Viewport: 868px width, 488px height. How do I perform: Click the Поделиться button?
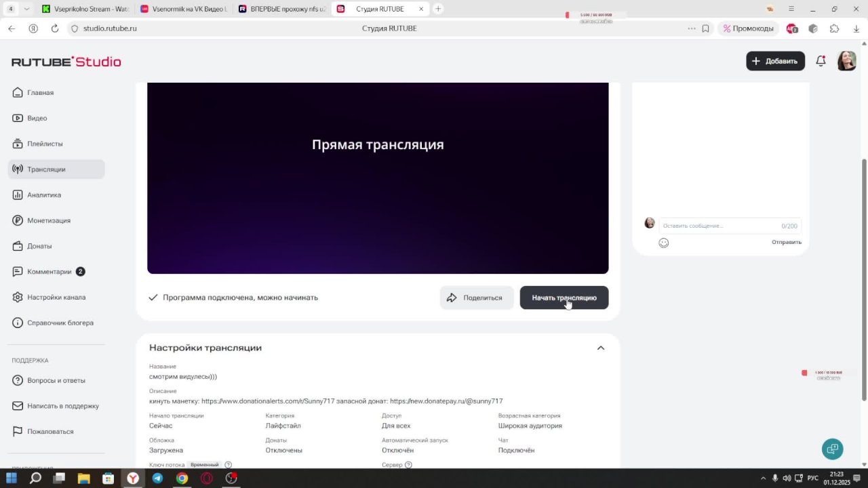click(x=476, y=298)
